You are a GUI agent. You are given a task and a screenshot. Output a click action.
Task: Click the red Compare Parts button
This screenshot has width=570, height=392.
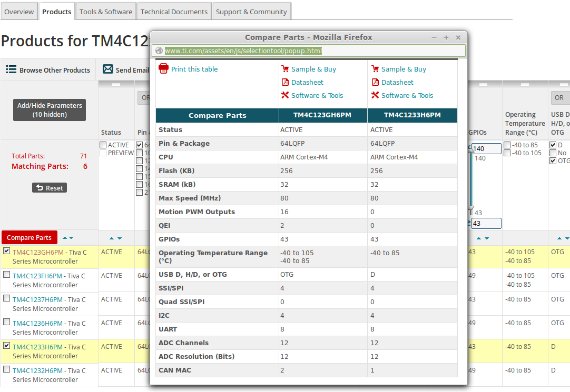[29, 237]
